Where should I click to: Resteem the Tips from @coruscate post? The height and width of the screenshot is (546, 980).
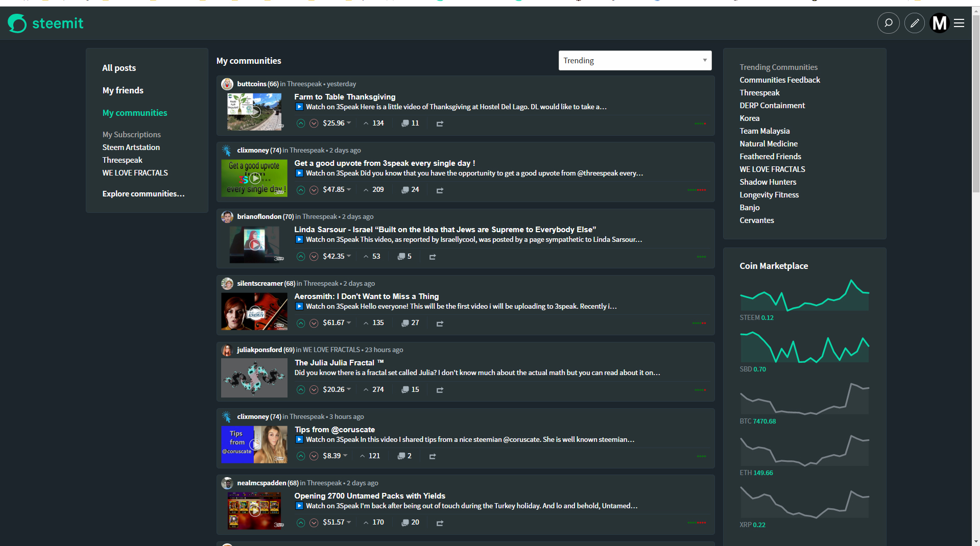(x=433, y=456)
